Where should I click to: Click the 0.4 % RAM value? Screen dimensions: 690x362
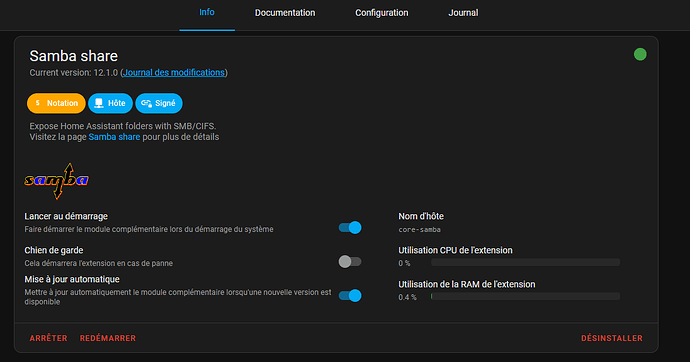point(407,297)
